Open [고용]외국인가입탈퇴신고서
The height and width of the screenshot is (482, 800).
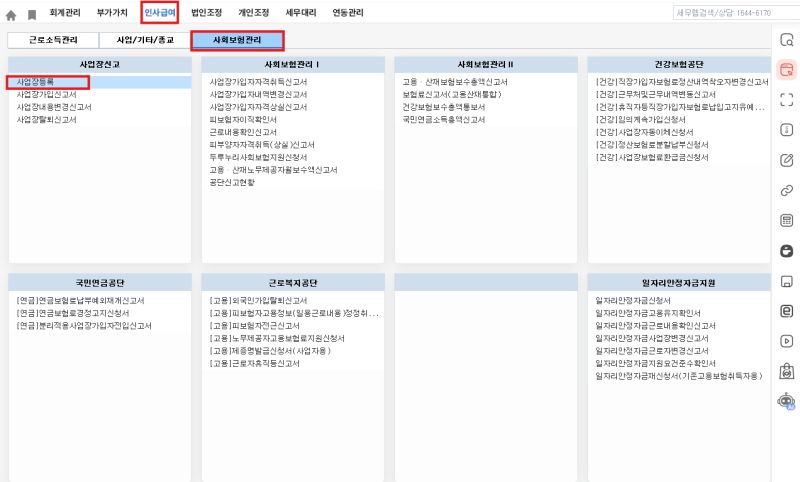point(258,301)
